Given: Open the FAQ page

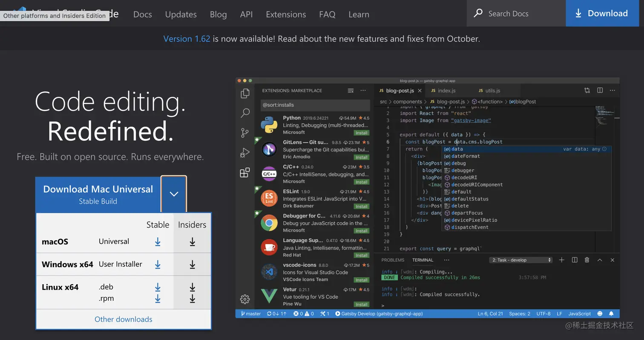Looking at the screenshot, I should click(327, 14).
